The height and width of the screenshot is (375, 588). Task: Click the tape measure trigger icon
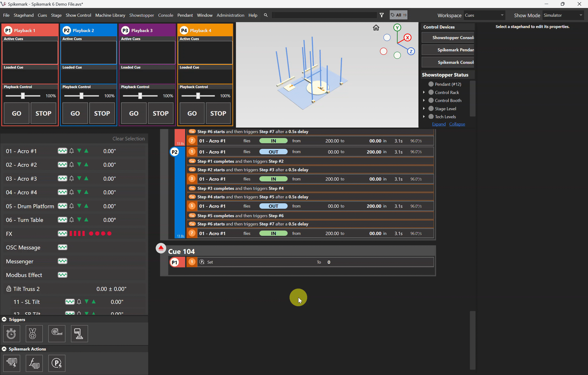click(x=57, y=334)
